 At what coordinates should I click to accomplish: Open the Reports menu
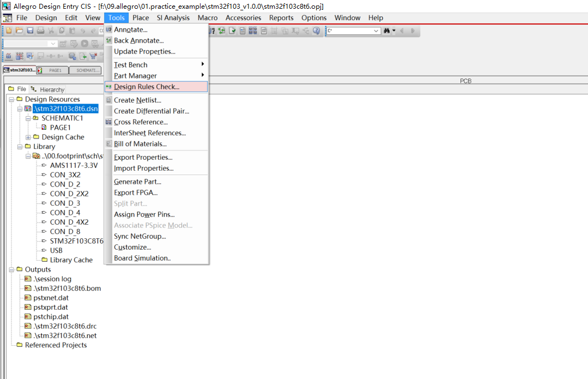click(x=281, y=17)
